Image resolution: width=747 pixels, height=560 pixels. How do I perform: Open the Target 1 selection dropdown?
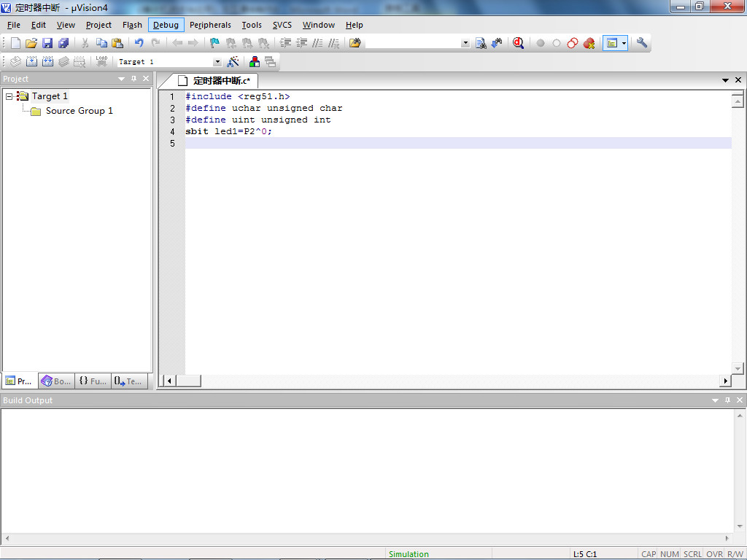point(217,62)
